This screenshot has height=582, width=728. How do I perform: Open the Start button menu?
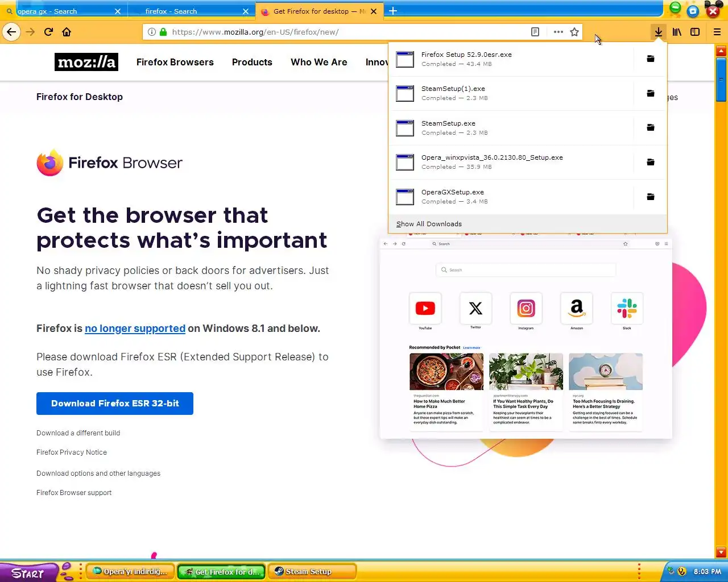click(28, 572)
